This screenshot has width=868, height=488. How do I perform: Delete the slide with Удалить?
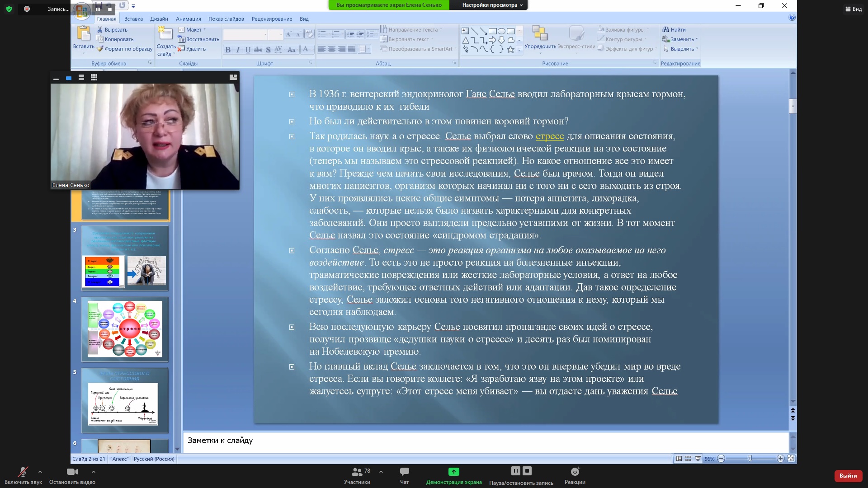coord(192,49)
